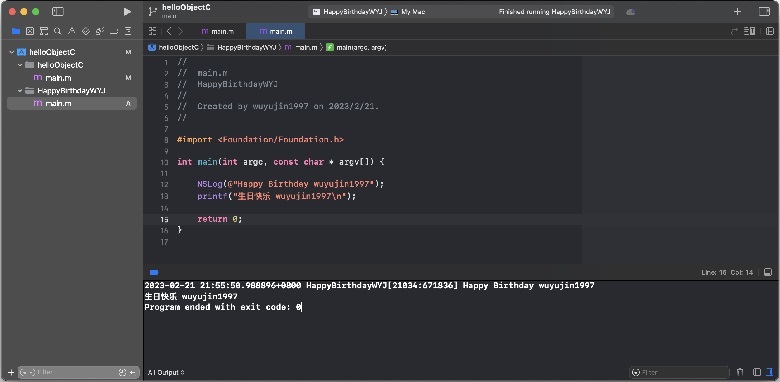Choose My Mac run destination
This screenshot has width=780, height=382.
[408, 11]
